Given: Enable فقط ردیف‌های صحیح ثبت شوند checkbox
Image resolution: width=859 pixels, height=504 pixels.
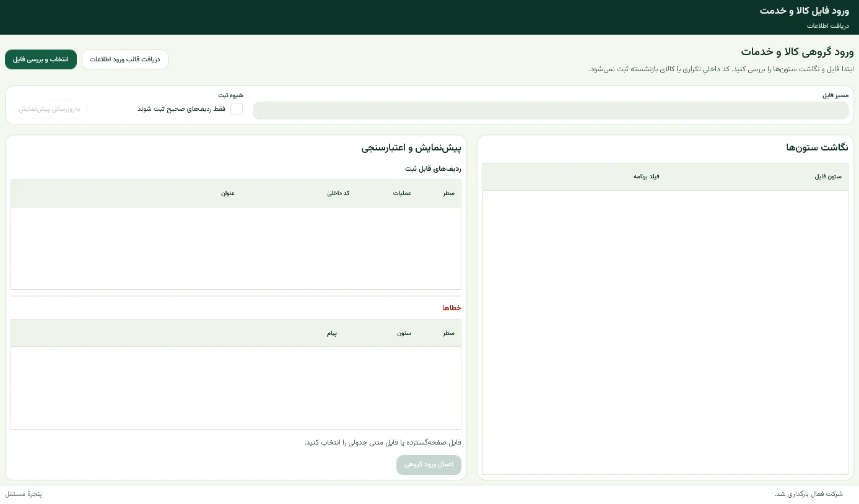Looking at the screenshot, I should pyautogui.click(x=237, y=109).
